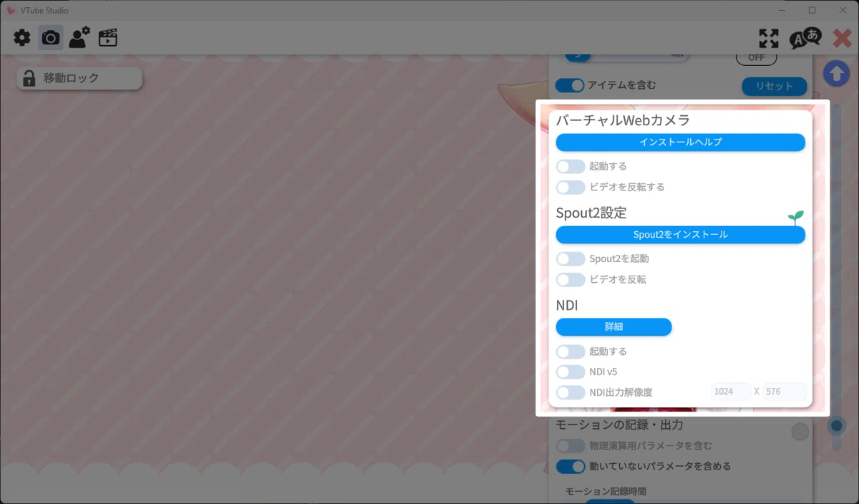859x504 pixels.
Task: Click the NDI 詳細 button
Action: (614, 327)
